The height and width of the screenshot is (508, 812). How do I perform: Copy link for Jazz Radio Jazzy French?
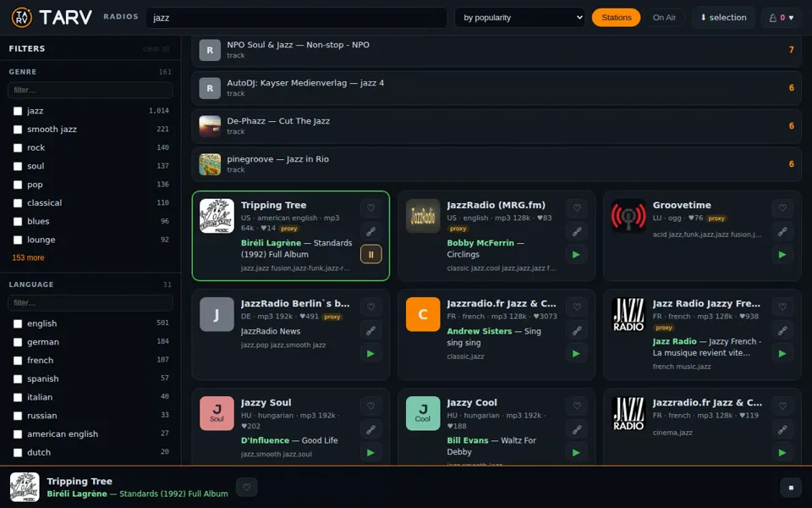tap(782, 331)
